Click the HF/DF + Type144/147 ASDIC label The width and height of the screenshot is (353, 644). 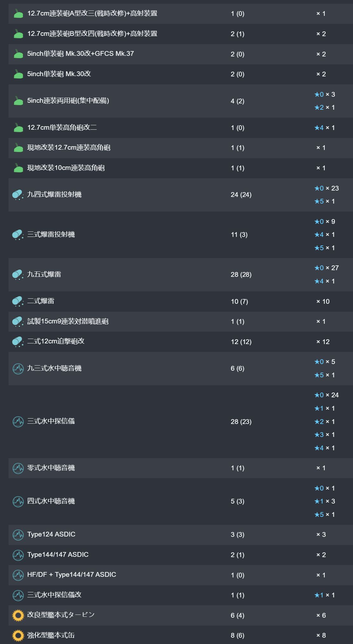pyautogui.click(x=71, y=575)
